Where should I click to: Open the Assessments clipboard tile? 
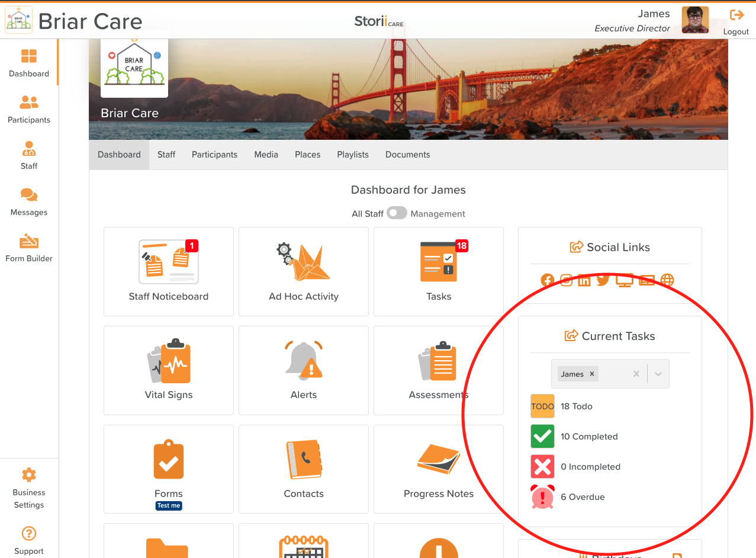tap(439, 370)
